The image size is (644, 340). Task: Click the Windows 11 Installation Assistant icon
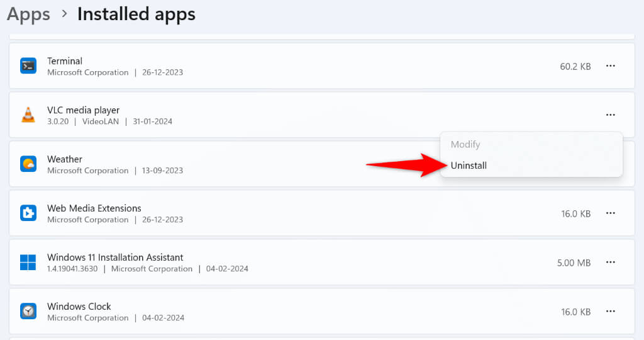(28, 263)
